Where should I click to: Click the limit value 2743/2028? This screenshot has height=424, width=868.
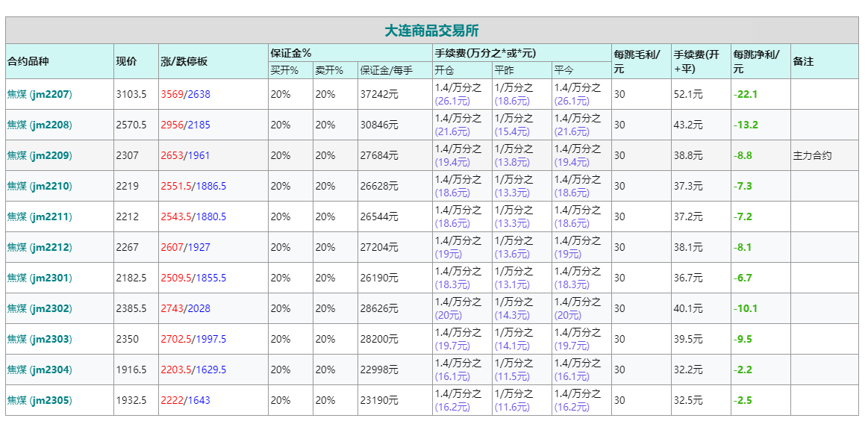pos(185,308)
